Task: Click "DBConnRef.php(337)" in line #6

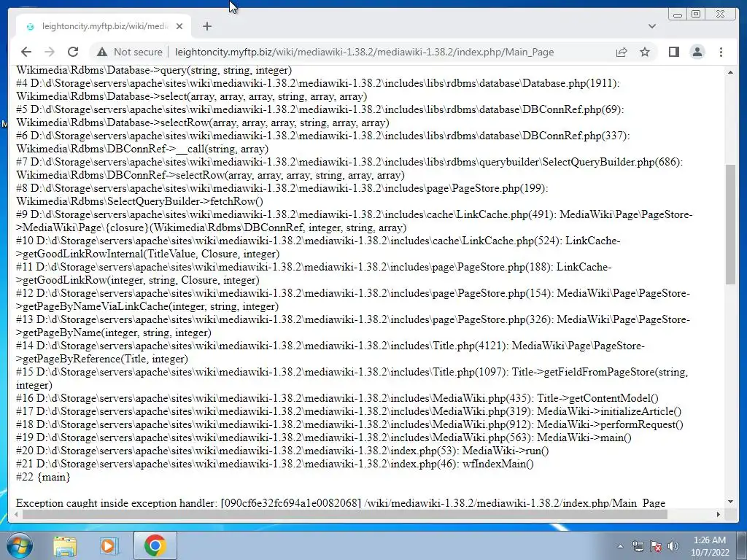Action: (x=575, y=136)
